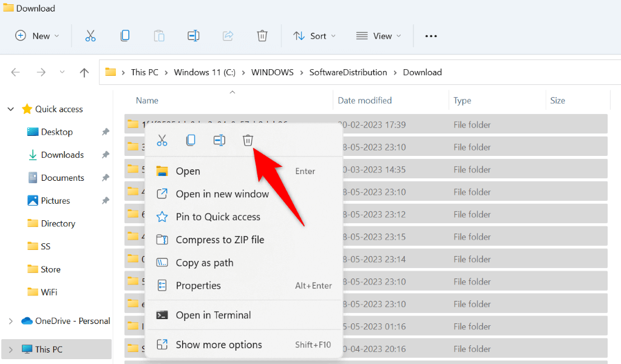621x364 pixels.
Task: Choose Open in Terminal
Action: [244, 315]
